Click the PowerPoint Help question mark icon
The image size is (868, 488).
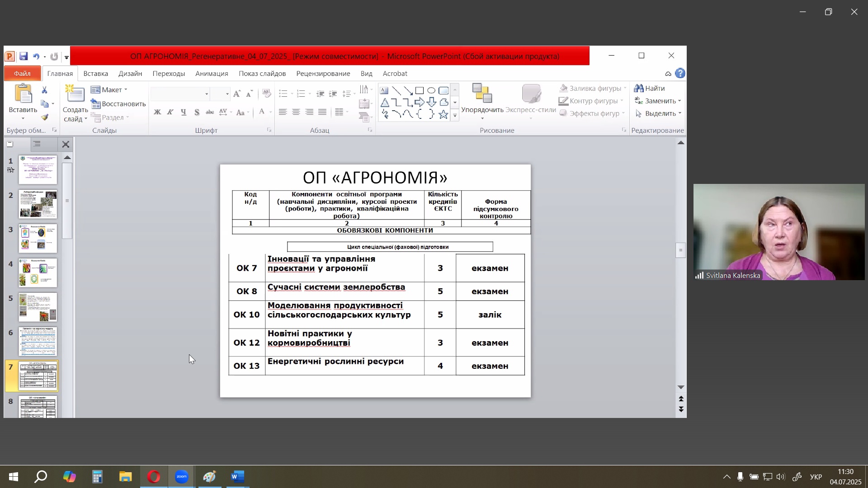coord(680,73)
